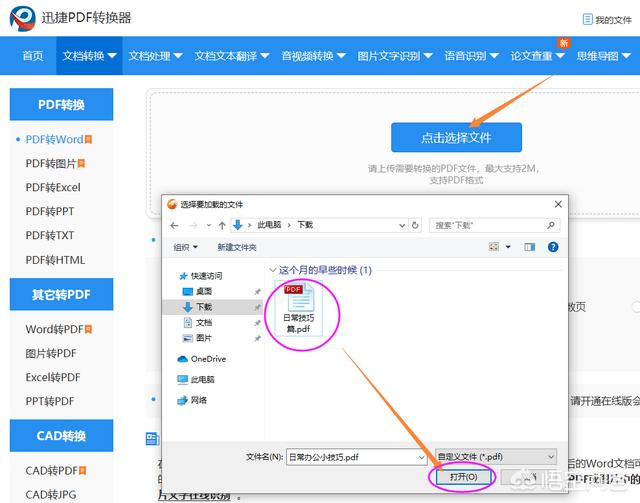Close the file selection dialog
Image resolution: width=640 pixels, height=503 pixels.
pyautogui.click(x=558, y=204)
